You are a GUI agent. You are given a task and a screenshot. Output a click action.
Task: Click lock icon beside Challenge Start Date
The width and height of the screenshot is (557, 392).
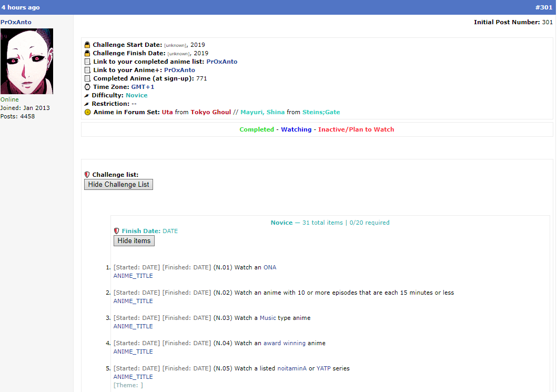click(x=87, y=45)
